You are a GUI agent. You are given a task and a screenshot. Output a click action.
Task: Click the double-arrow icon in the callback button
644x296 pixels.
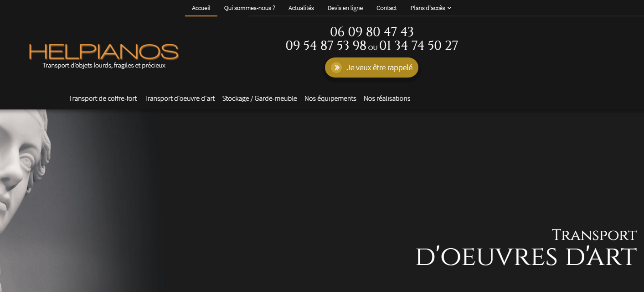pos(336,68)
